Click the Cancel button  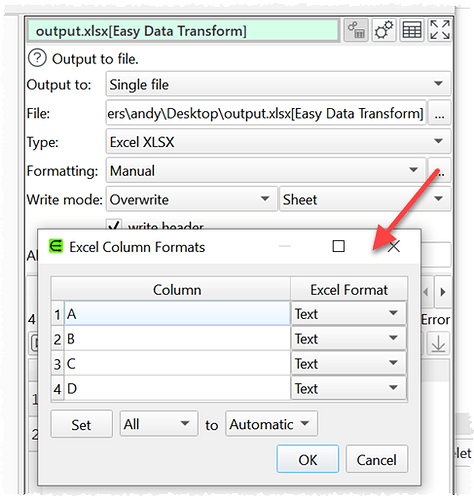pos(377,459)
